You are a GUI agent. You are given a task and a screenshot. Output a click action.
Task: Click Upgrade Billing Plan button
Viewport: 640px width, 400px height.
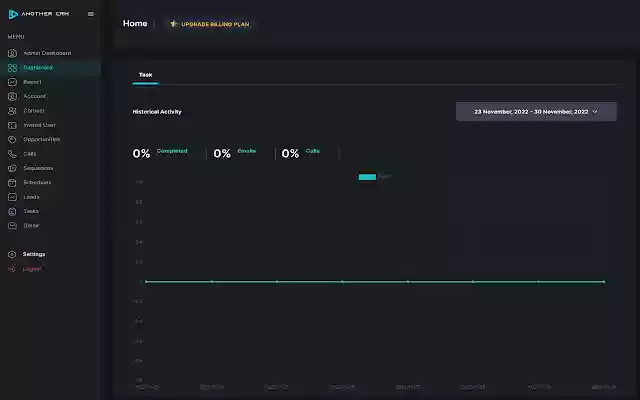click(210, 23)
